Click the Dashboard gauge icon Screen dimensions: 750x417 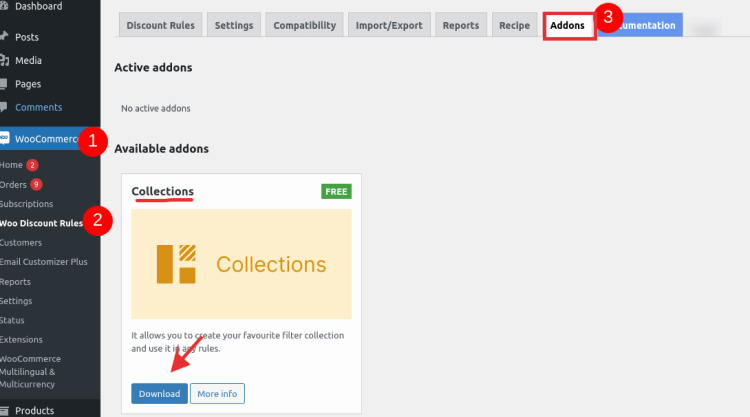(3, 6)
